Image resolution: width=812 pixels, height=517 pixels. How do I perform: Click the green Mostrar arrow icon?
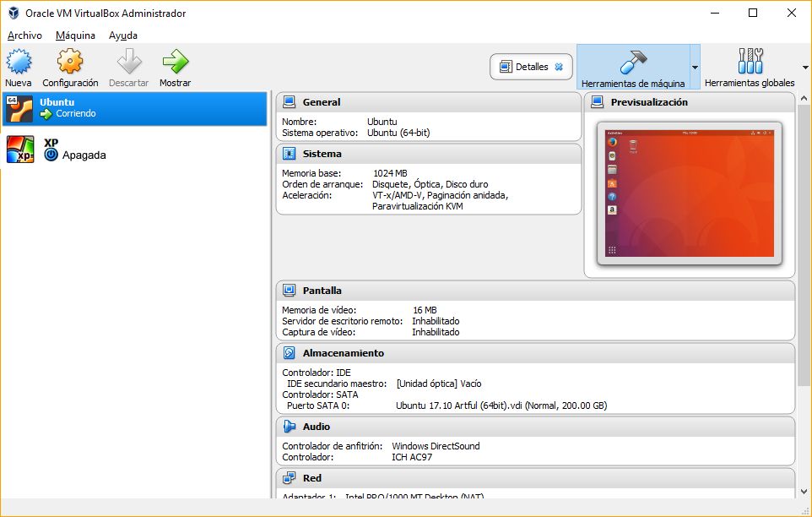pyautogui.click(x=176, y=61)
